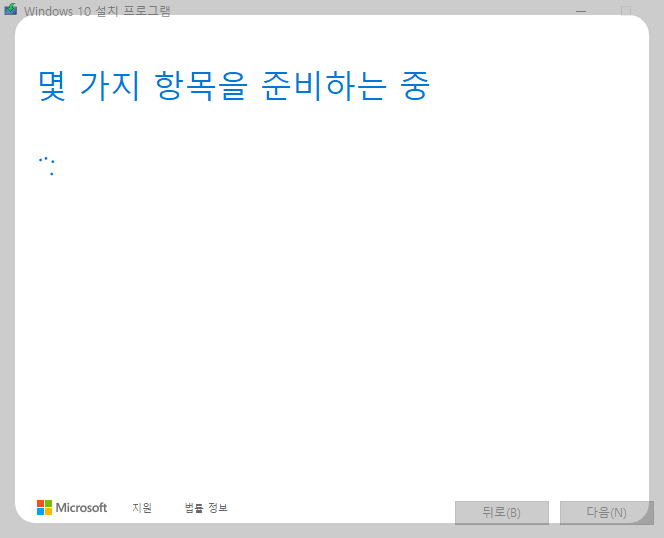
Task: Open the 지원 support link
Action: tap(142, 507)
